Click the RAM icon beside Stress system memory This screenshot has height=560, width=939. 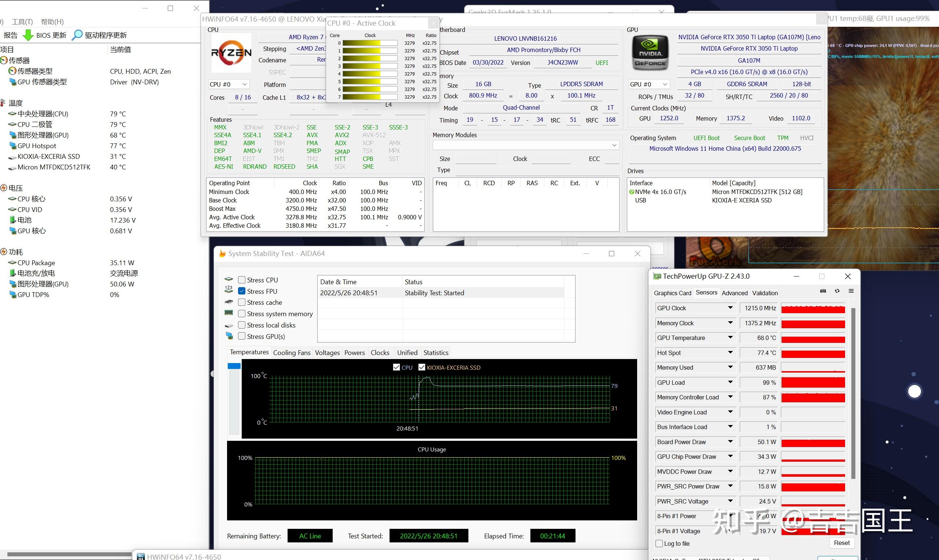click(x=229, y=313)
